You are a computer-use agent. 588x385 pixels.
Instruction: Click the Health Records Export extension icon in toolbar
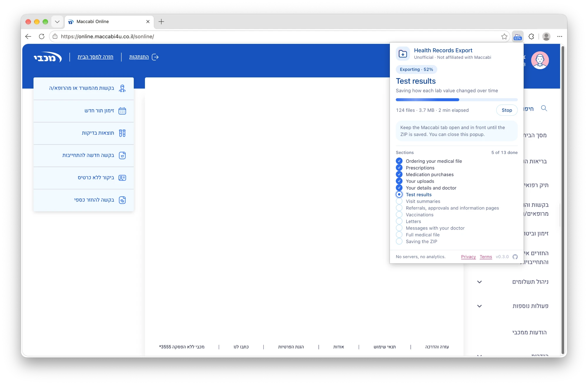[517, 36]
